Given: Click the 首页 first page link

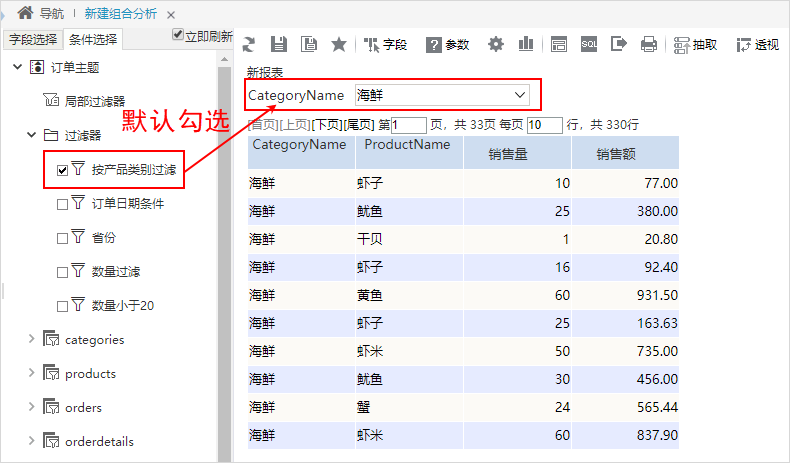Looking at the screenshot, I should coord(263,124).
